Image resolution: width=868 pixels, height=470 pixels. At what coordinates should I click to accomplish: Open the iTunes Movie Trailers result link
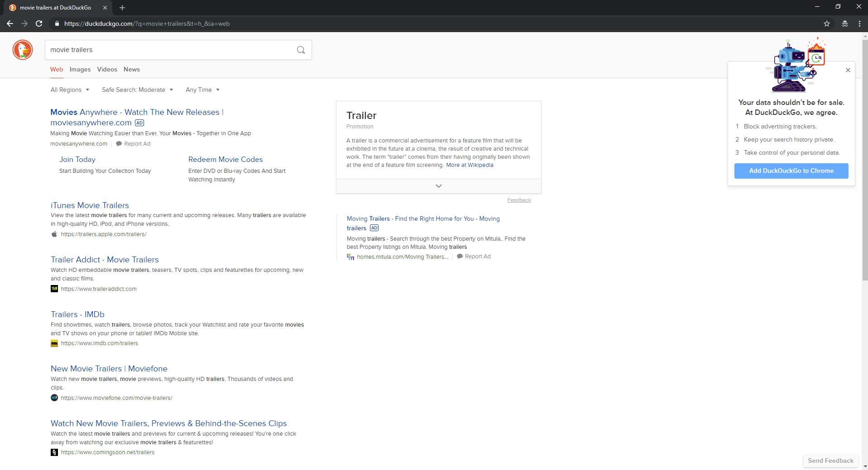(89, 205)
